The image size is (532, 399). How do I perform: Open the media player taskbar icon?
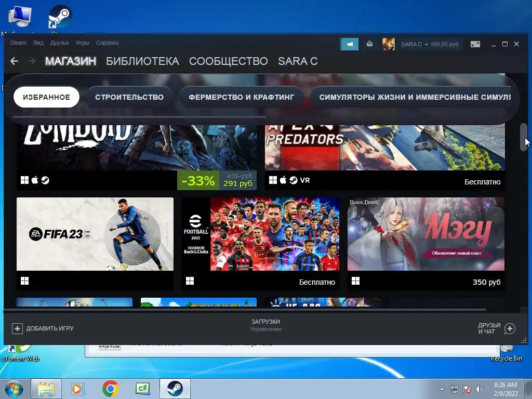coord(78,389)
